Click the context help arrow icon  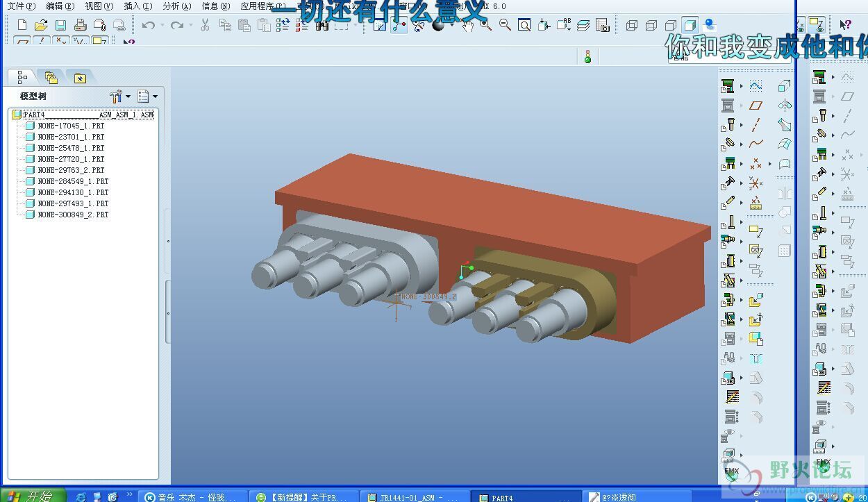[845, 26]
